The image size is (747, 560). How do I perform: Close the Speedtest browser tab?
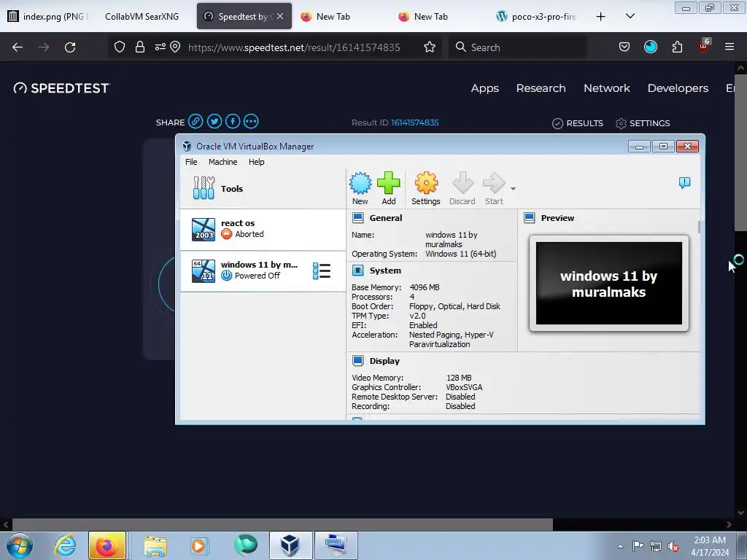280,16
